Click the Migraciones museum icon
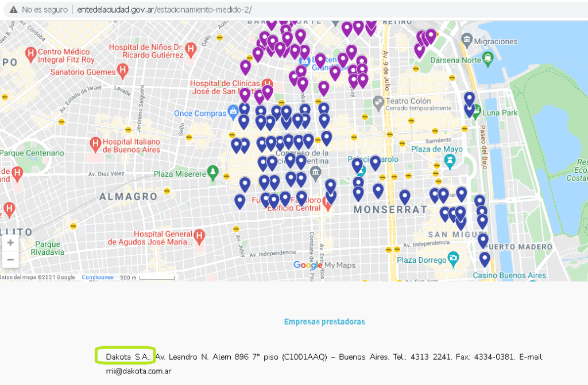The height and width of the screenshot is (385, 588). click(466, 41)
